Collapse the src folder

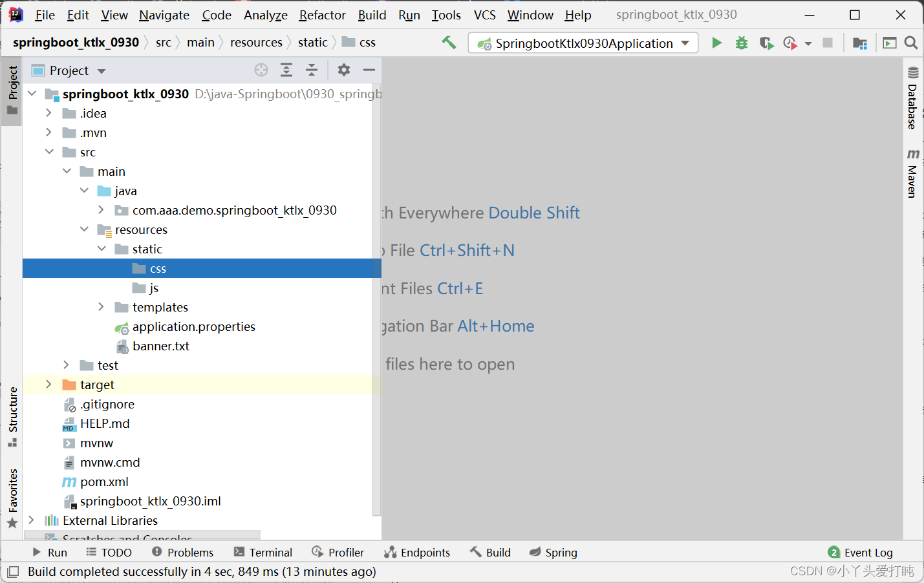click(49, 152)
